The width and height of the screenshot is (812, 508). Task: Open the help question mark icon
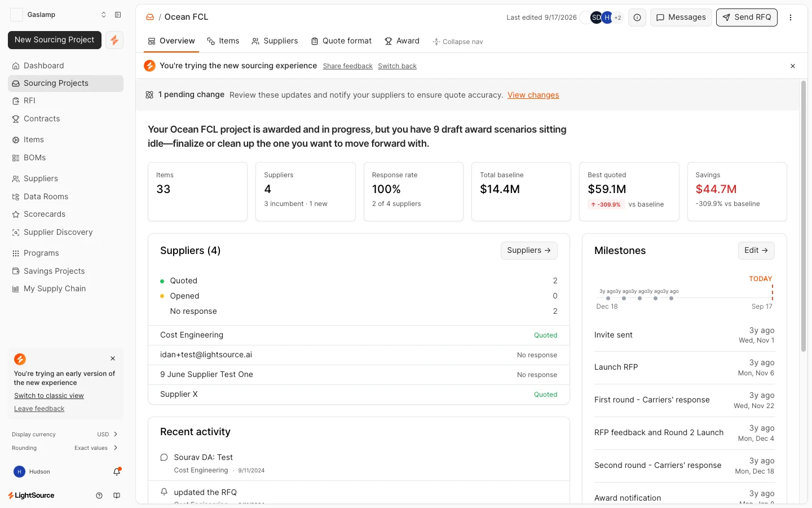(x=99, y=496)
